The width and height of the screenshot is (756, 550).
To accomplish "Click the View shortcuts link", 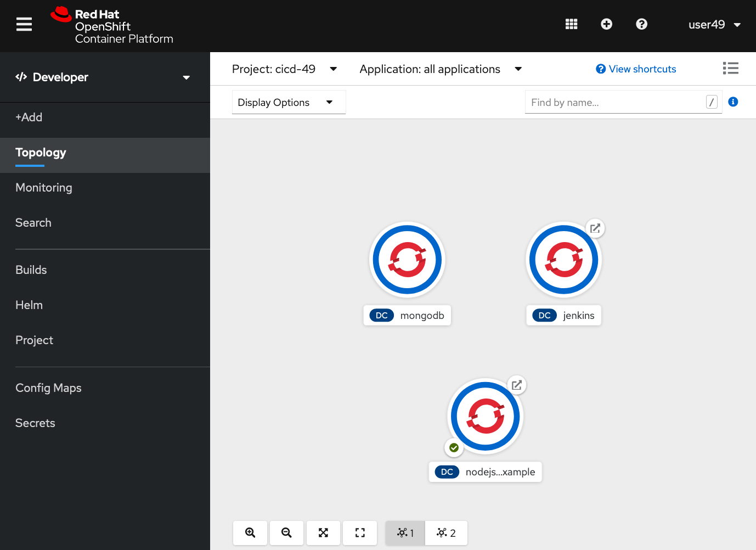I will point(636,69).
